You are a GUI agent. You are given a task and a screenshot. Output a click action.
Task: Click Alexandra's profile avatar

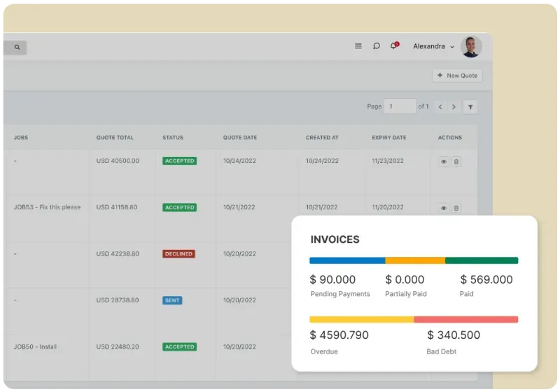471,46
